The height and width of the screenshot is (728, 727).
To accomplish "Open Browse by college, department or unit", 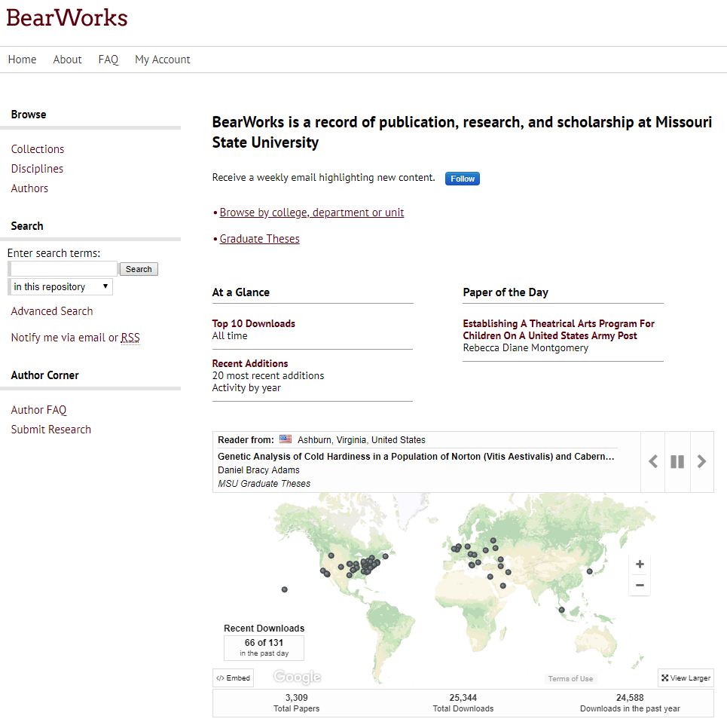I will [312, 213].
